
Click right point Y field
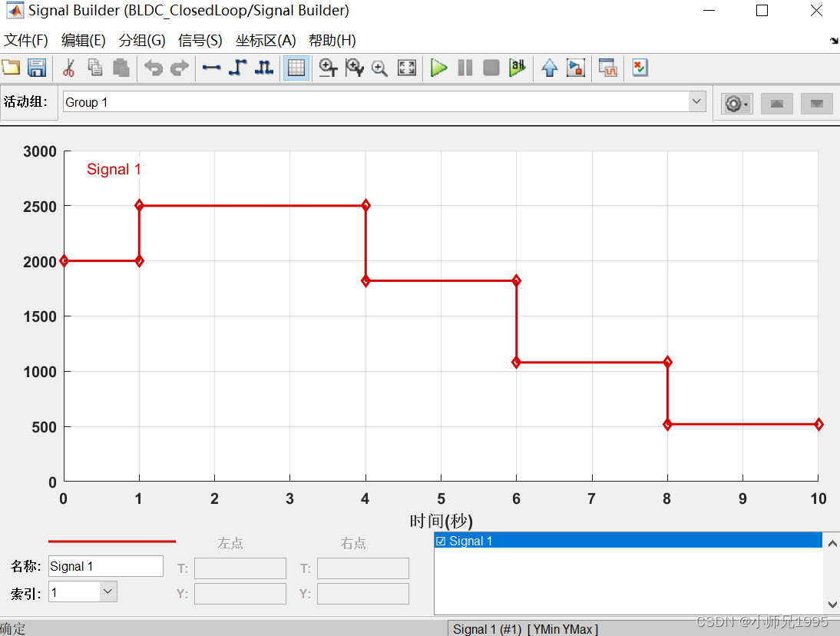click(362, 594)
